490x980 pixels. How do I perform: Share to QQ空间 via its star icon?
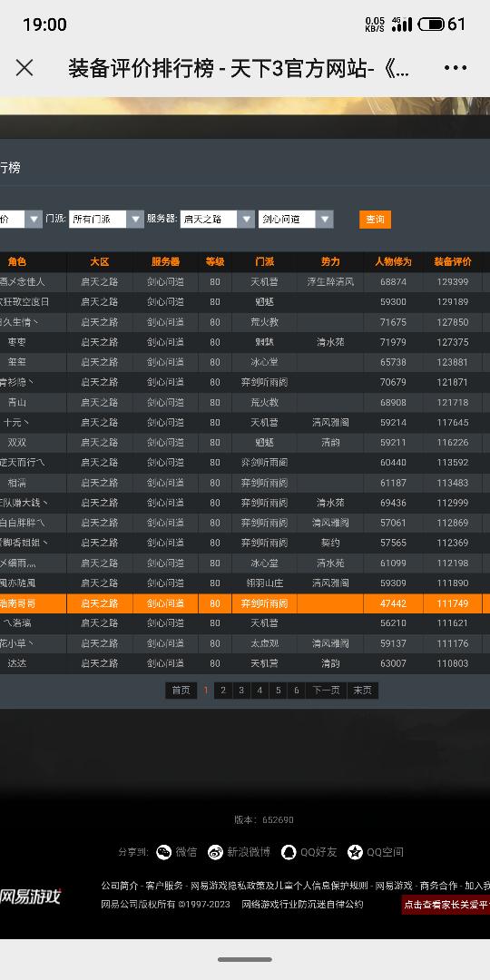coord(355,852)
